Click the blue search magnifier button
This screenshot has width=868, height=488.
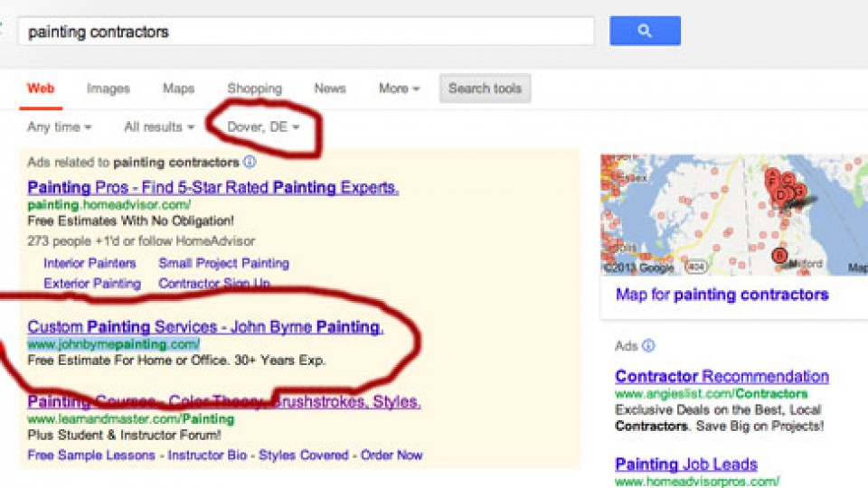pyautogui.click(x=645, y=31)
